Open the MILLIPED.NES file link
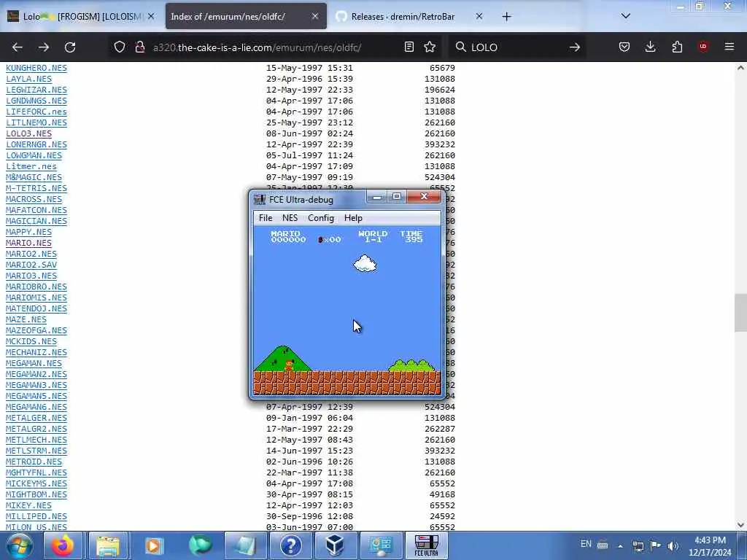747x560 pixels. 36,517
